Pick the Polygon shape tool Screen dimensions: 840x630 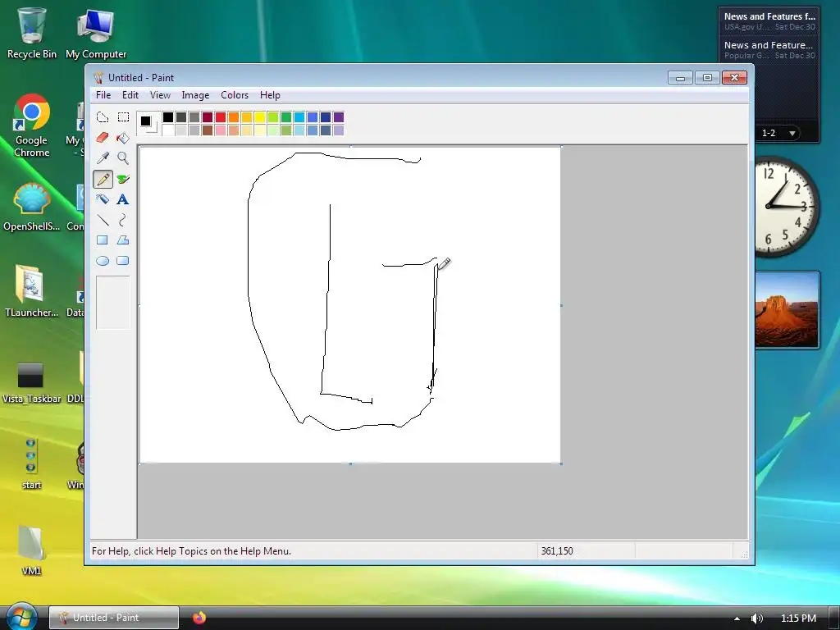(123, 240)
